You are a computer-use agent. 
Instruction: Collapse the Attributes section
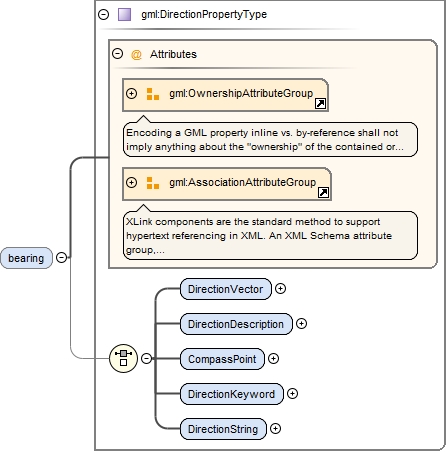[x=117, y=54]
